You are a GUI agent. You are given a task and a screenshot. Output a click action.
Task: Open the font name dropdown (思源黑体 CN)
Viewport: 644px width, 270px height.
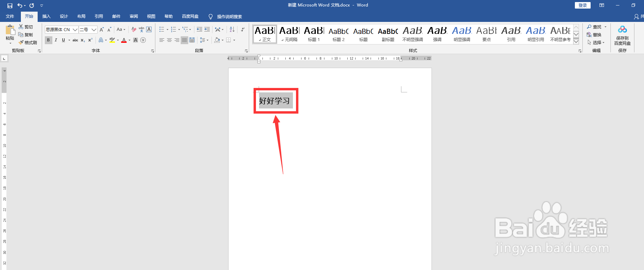[x=75, y=29]
